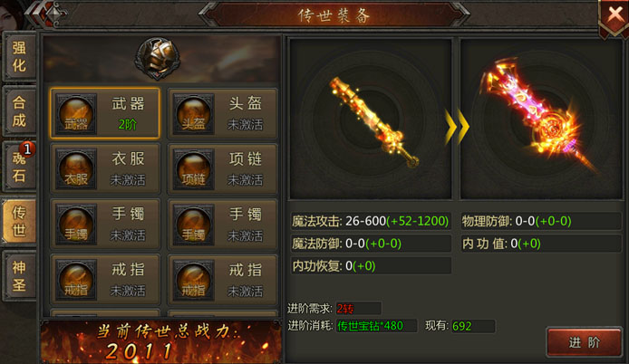
Task: Choose the left 手镯 bracelet slot icon
Action: click(76, 224)
